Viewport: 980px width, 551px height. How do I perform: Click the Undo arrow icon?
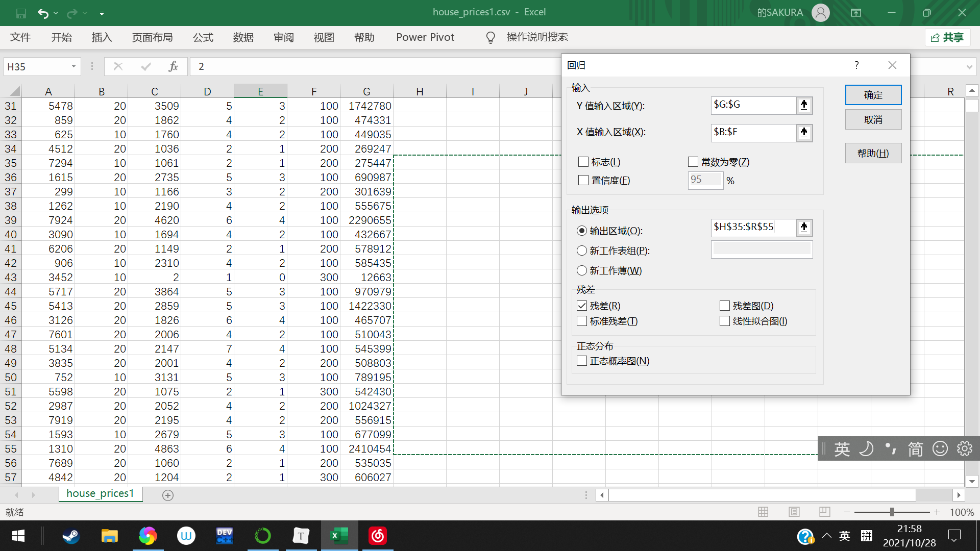point(43,13)
